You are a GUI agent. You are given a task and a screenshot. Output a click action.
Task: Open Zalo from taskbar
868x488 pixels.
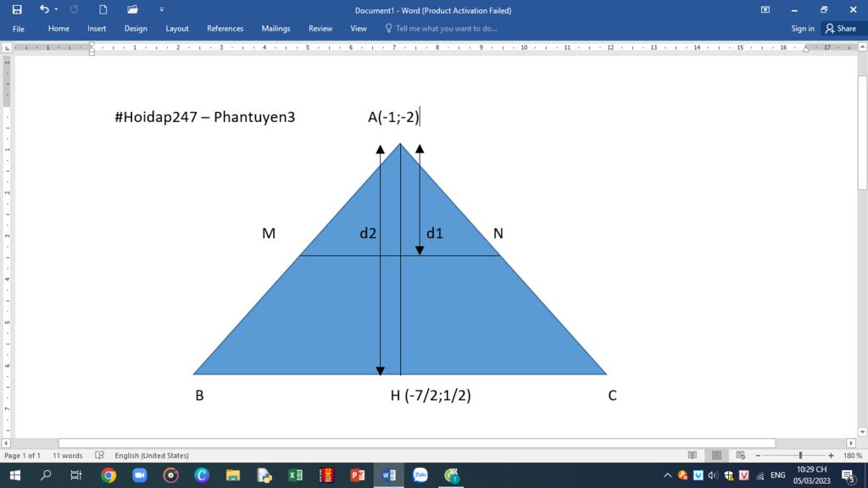click(420, 475)
